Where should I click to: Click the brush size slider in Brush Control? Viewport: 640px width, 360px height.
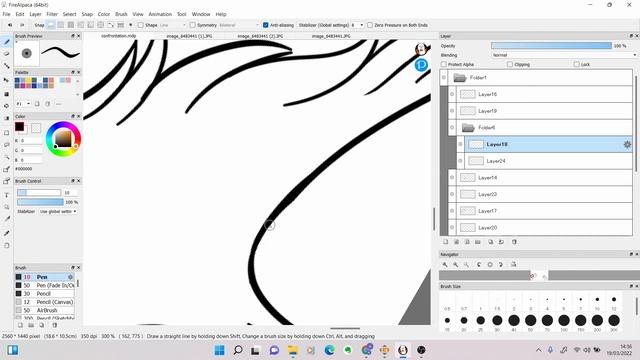coord(39,192)
